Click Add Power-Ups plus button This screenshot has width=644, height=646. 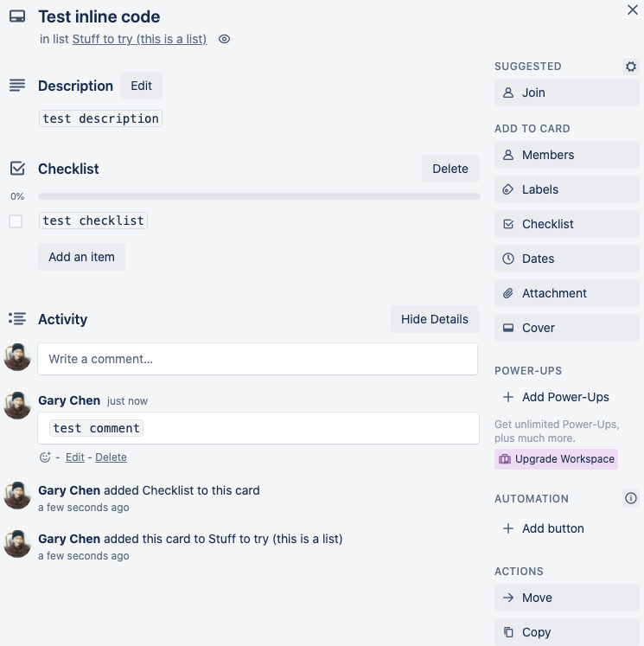[x=557, y=397]
